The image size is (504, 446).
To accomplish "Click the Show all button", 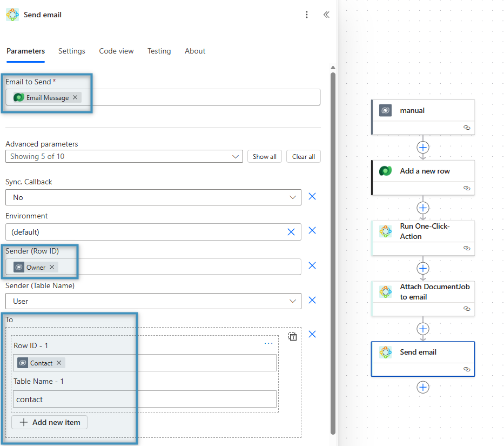I will point(265,156).
